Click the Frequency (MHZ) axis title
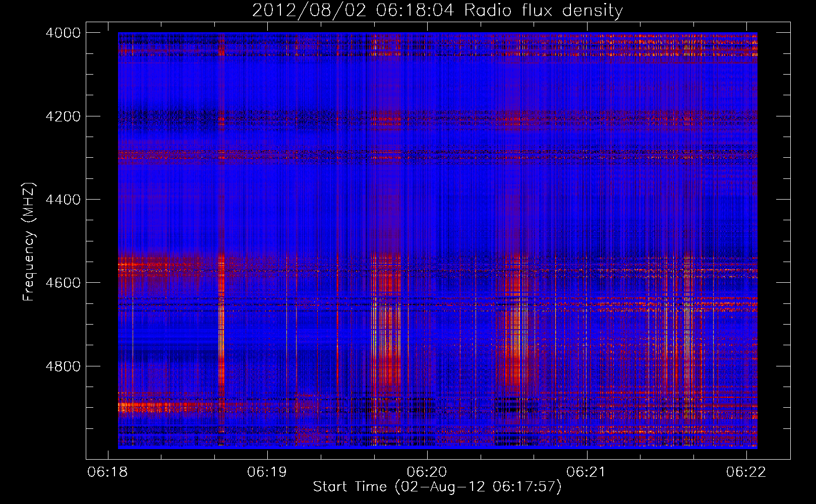 (x=29, y=241)
